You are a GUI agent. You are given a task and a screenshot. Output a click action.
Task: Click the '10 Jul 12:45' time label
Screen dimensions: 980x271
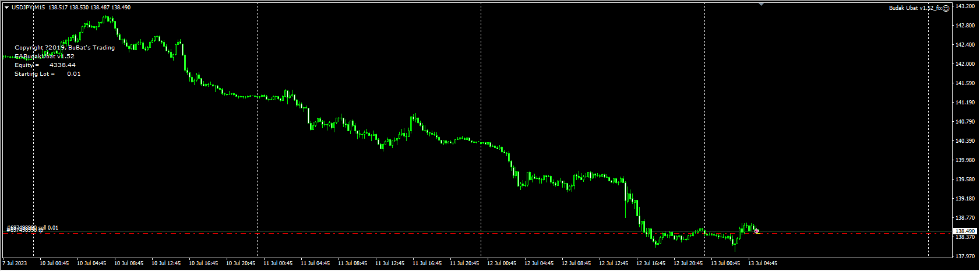coord(166,263)
